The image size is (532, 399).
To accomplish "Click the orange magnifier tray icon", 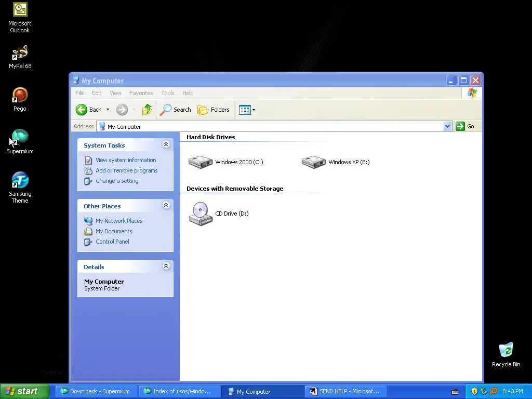I will pos(494,391).
